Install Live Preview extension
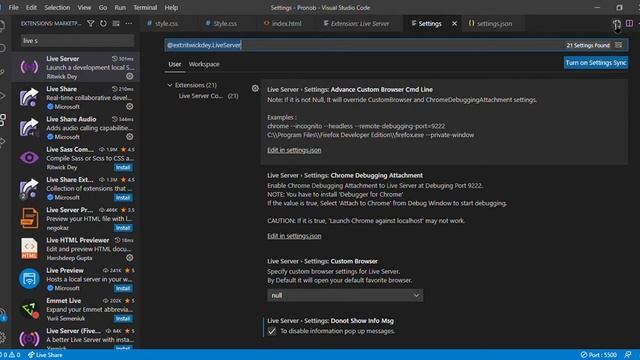This screenshot has width=640, height=360. point(123,288)
